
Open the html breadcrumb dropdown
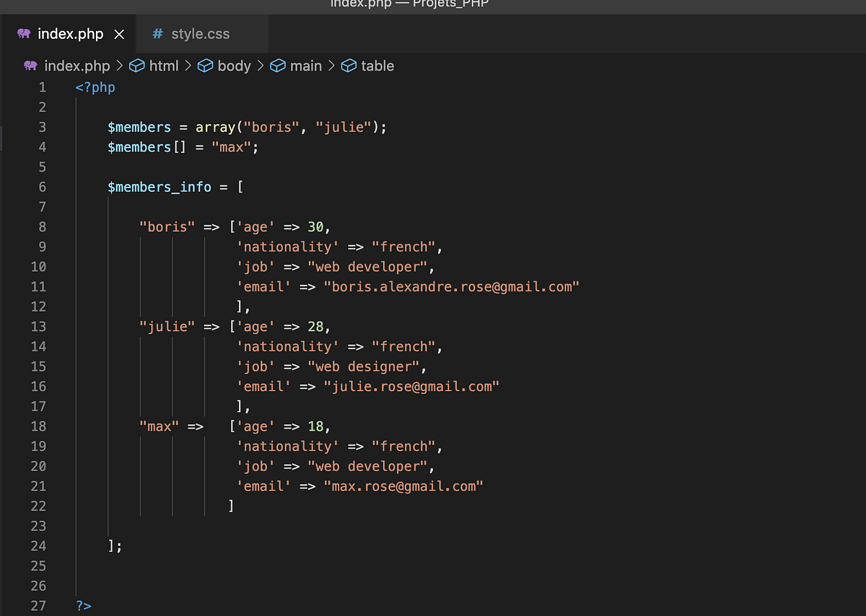pyautogui.click(x=160, y=66)
